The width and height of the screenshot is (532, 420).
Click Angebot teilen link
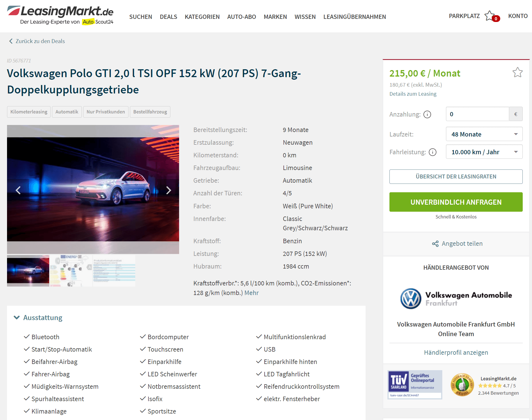click(x=462, y=243)
